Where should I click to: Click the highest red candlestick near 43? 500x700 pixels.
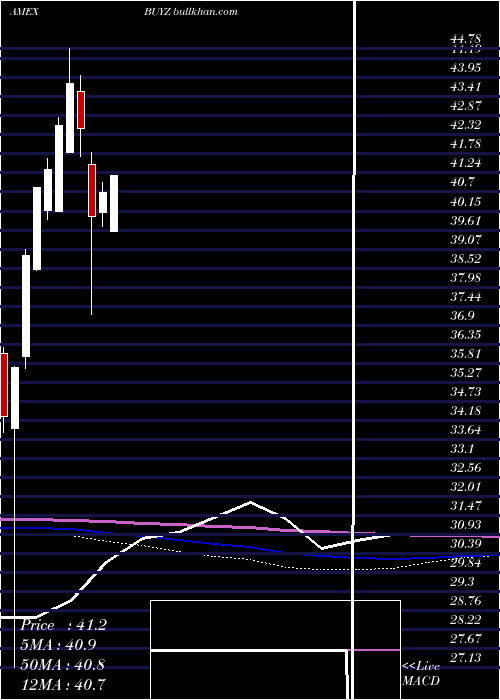tap(81, 110)
